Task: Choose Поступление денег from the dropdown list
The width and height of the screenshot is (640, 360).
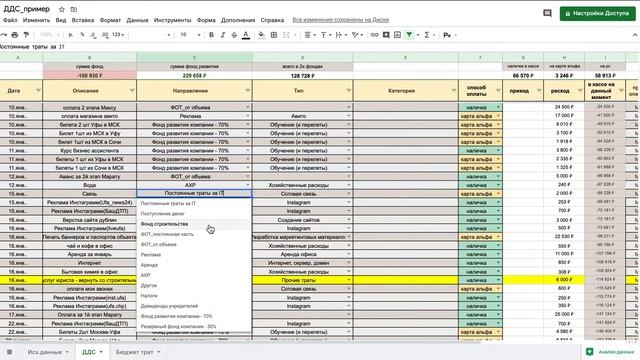Action: click(194, 213)
